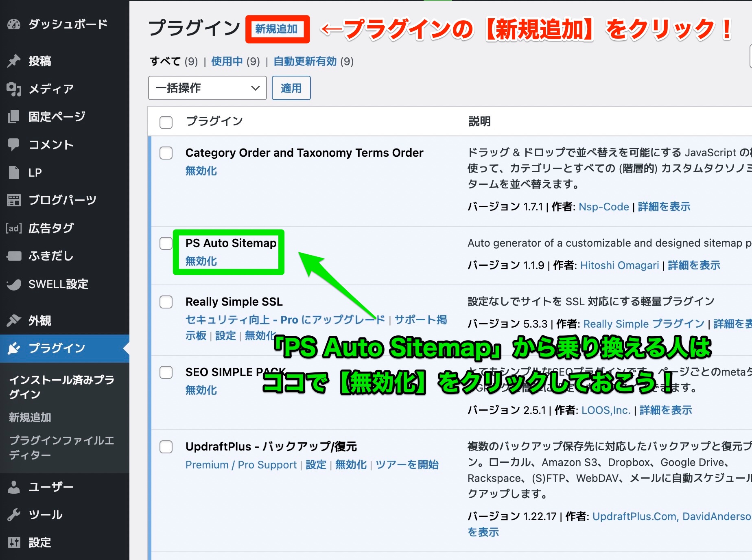Check the Really Simple SSL checkbox
The height and width of the screenshot is (560, 752).
coord(166,302)
